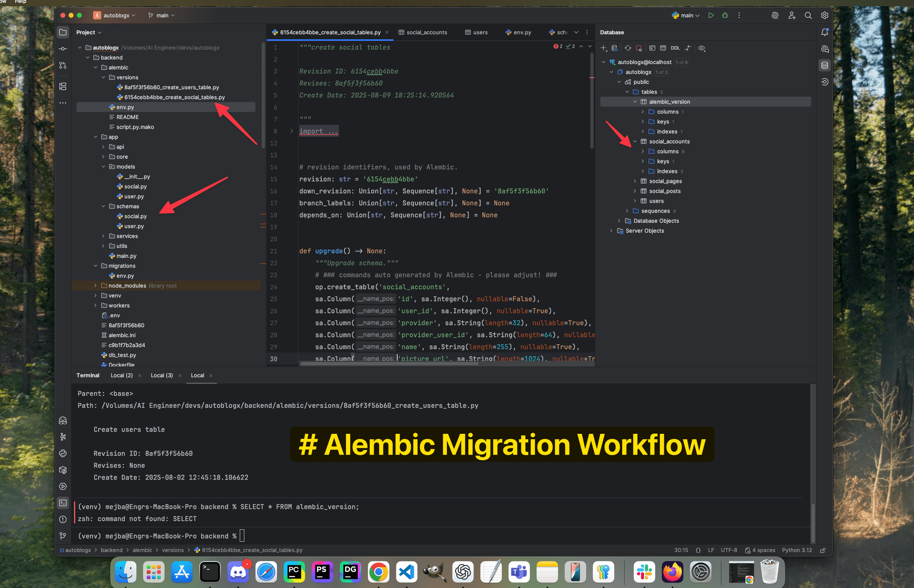
Task: Show more tool windows ellipsis icon
Action: pos(63,103)
